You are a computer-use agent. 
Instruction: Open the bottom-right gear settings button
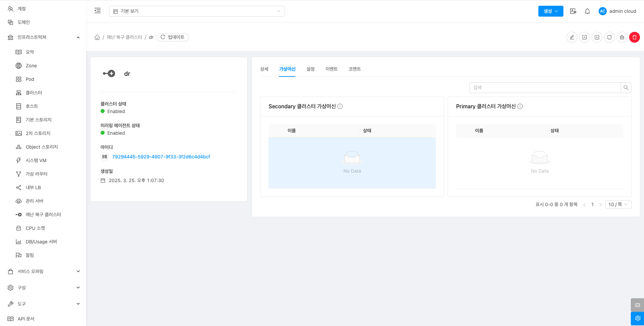pos(637,318)
